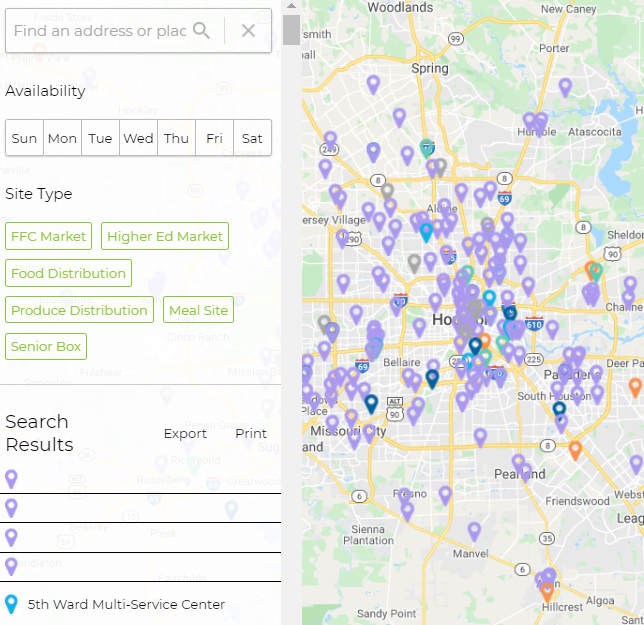This screenshot has width=644, height=625.
Task: Toggle Tue availability filter
Action: pos(100,138)
